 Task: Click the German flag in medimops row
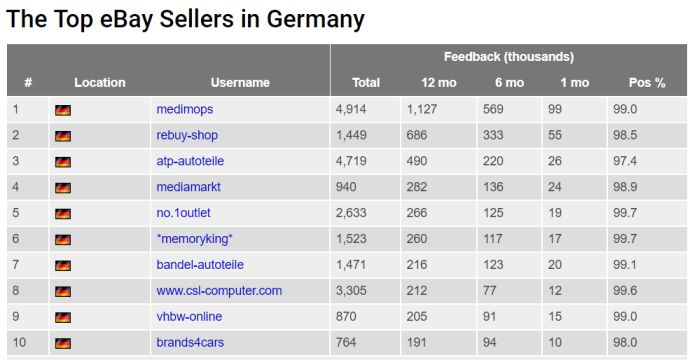63,110
